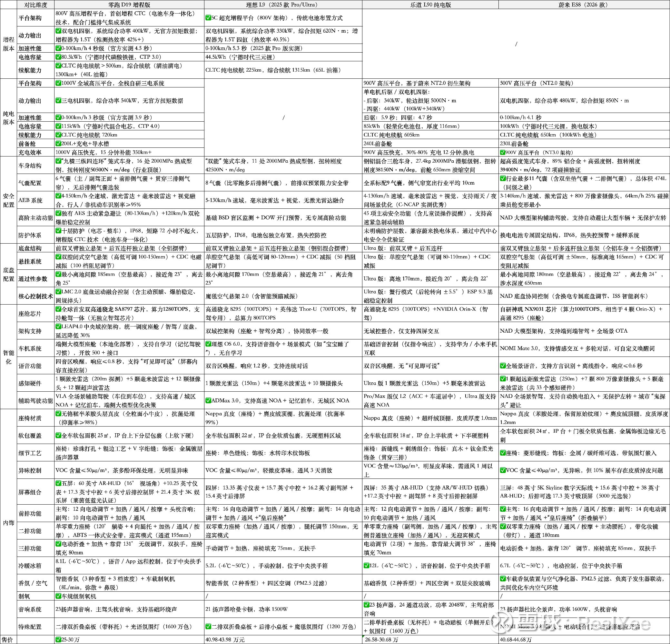The width and height of the screenshot is (670, 644).
Task: Click the checkmark before 全场景语音 cell
Action: tap(503, 365)
